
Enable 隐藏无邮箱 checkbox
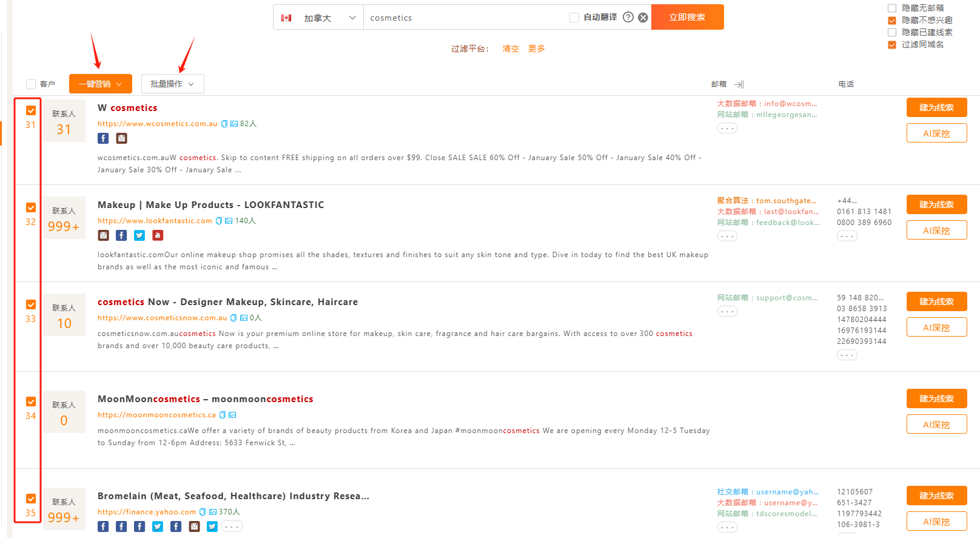(892, 8)
